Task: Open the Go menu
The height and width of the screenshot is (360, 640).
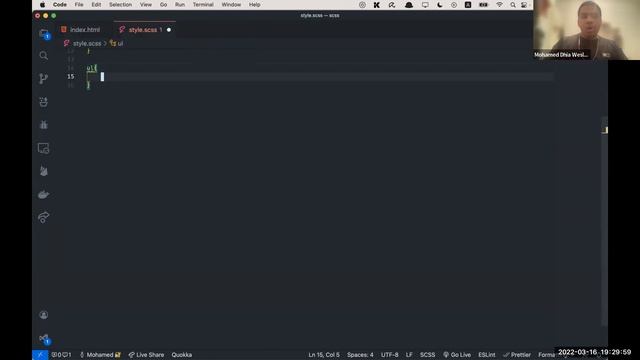Action: (x=163, y=5)
